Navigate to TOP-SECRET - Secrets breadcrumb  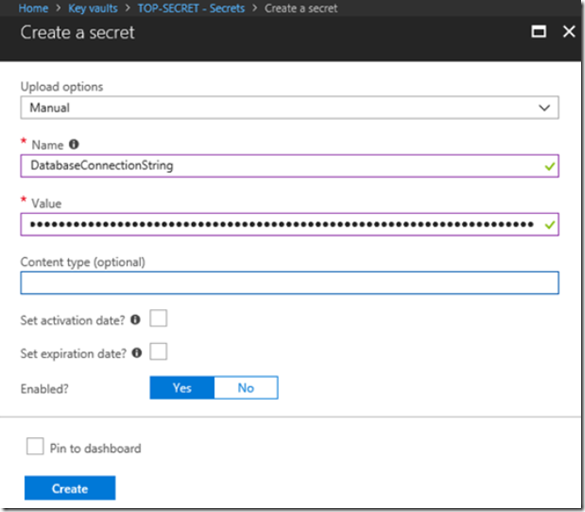click(x=191, y=8)
